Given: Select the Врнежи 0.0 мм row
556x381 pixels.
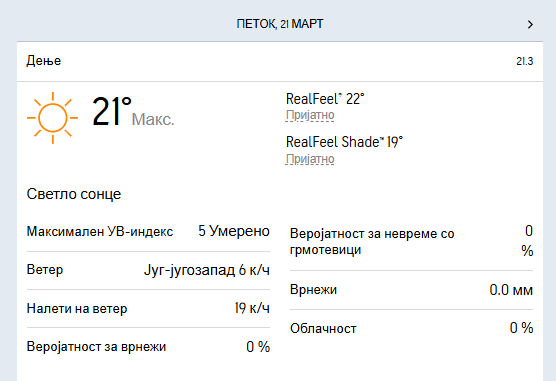Looking at the screenshot, I should pos(411,290).
